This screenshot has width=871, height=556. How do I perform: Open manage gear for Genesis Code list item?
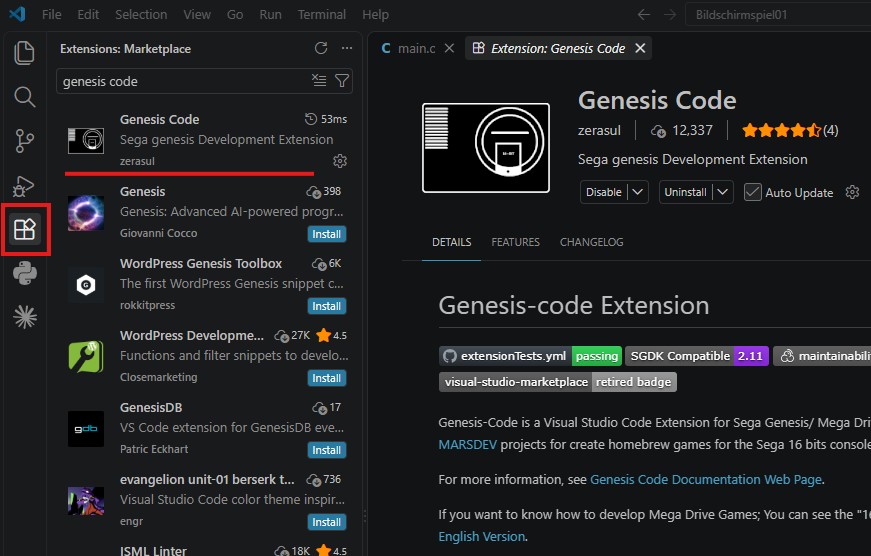coord(339,161)
